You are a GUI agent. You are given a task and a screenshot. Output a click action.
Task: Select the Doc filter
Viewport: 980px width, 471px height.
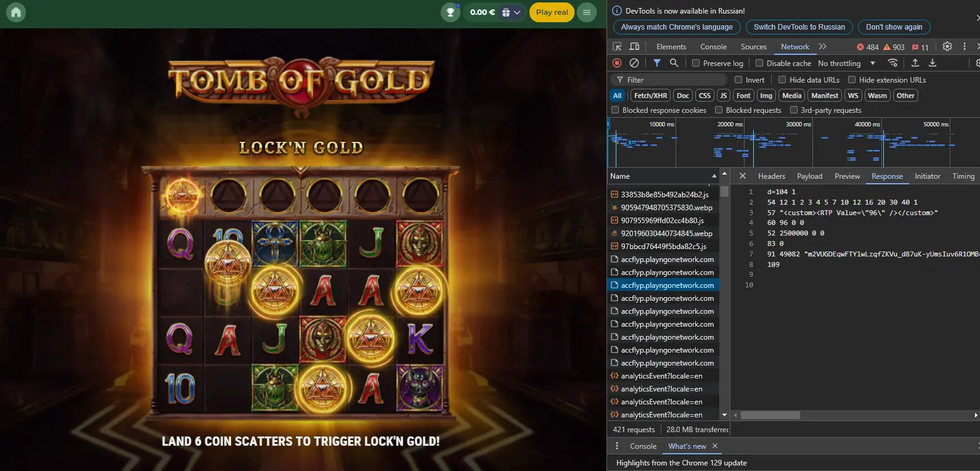683,96
